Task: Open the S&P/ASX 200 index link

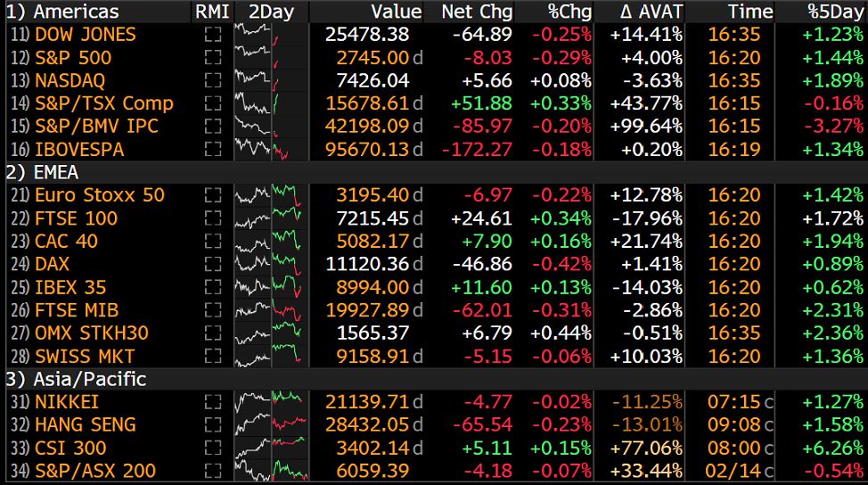Action: click(x=95, y=471)
